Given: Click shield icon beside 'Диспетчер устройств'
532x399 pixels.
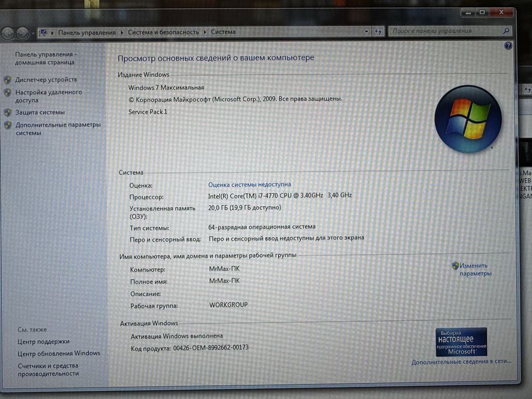Looking at the screenshot, I should click(x=7, y=80).
